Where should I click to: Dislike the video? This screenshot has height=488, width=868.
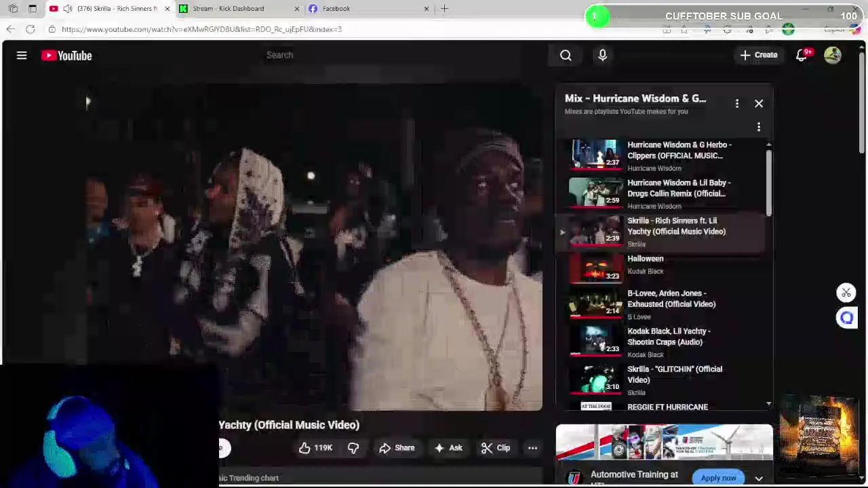coord(353,448)
